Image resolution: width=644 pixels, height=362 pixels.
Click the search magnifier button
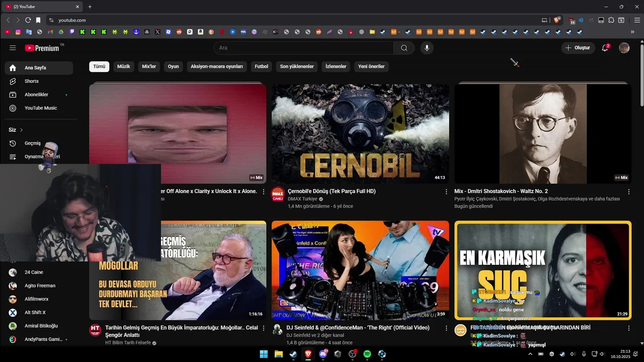[x=404, y=48]
